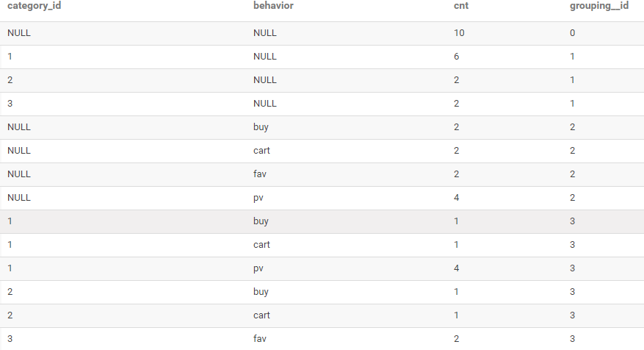Viewport: 644px width, 350px height.
Task: Select the NULL category_id cell in first row
Action: [x=19, y=33]
